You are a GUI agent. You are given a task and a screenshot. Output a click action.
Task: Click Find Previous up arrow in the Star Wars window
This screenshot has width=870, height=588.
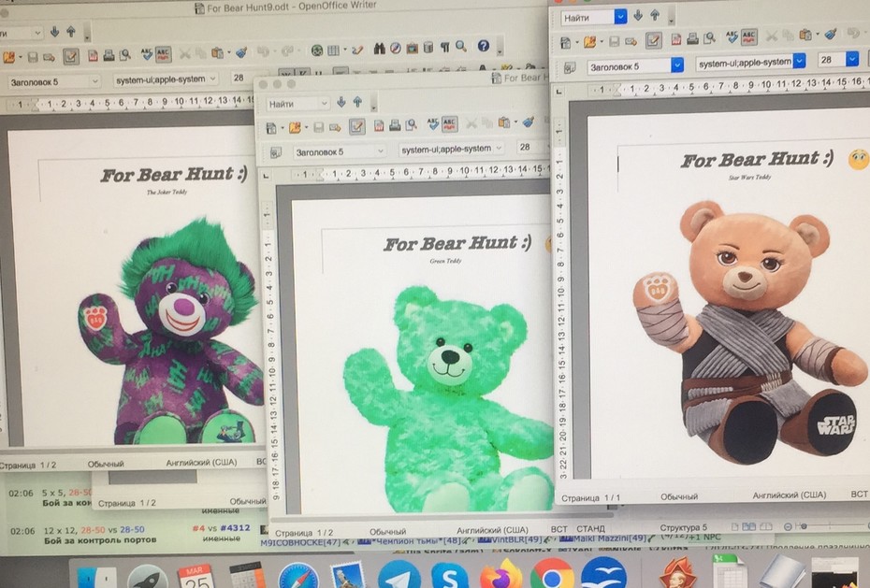click(655, 16)
